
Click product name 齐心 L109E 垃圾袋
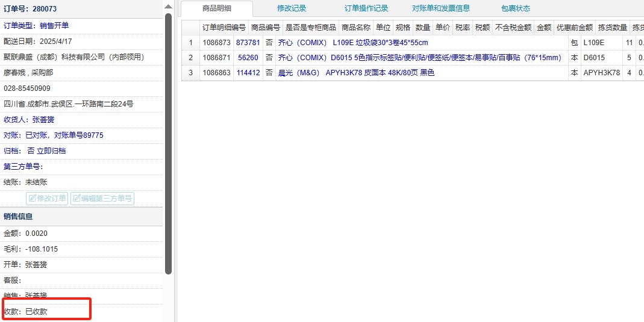click(x=353, y=42)
